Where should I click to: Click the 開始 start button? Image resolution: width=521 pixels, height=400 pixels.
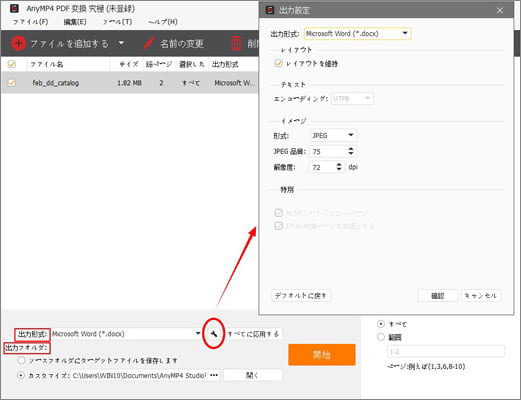tap(322, 355)
